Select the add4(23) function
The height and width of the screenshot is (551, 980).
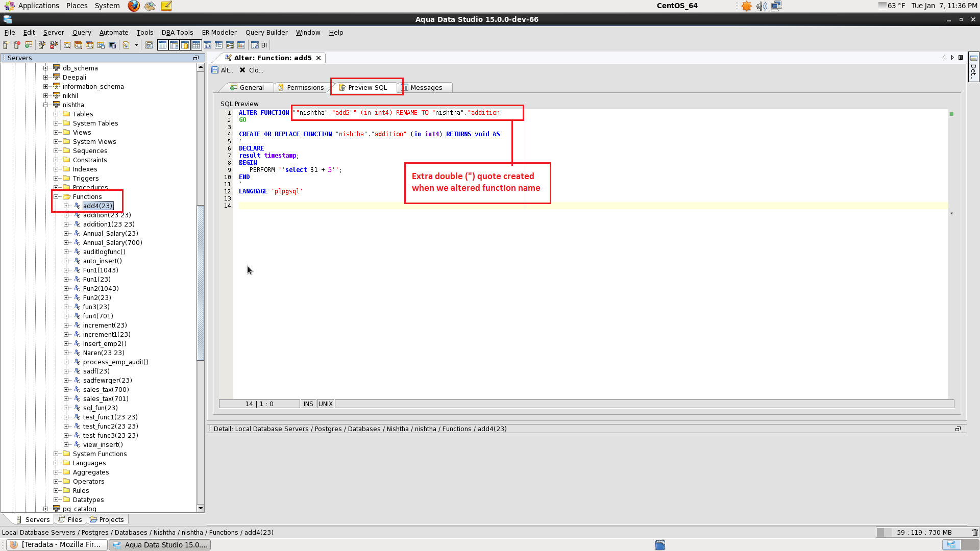tap(98, 206)
